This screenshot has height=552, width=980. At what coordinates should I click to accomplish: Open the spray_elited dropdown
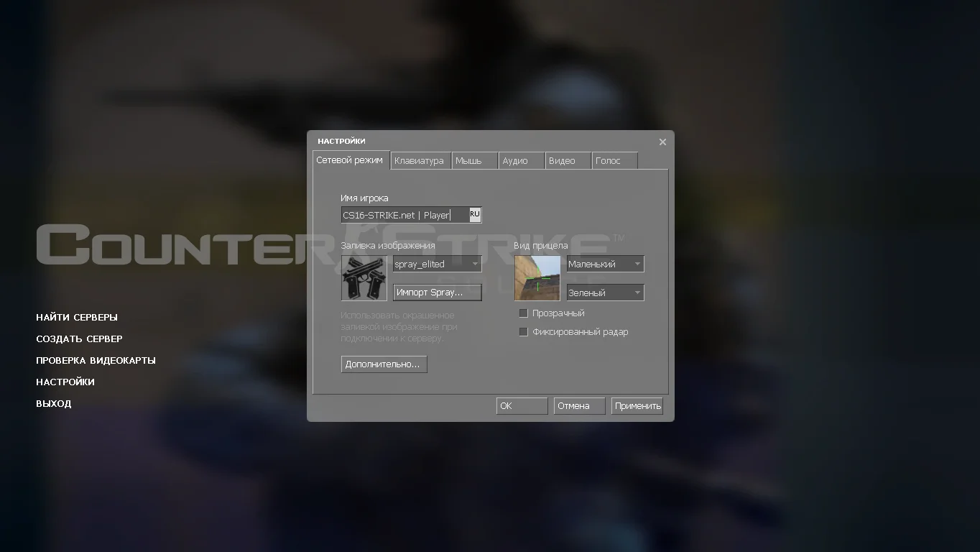(437, 264)
